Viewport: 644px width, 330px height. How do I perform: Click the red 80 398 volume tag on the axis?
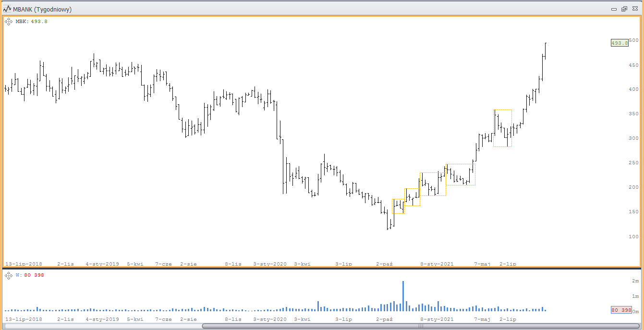621,310
